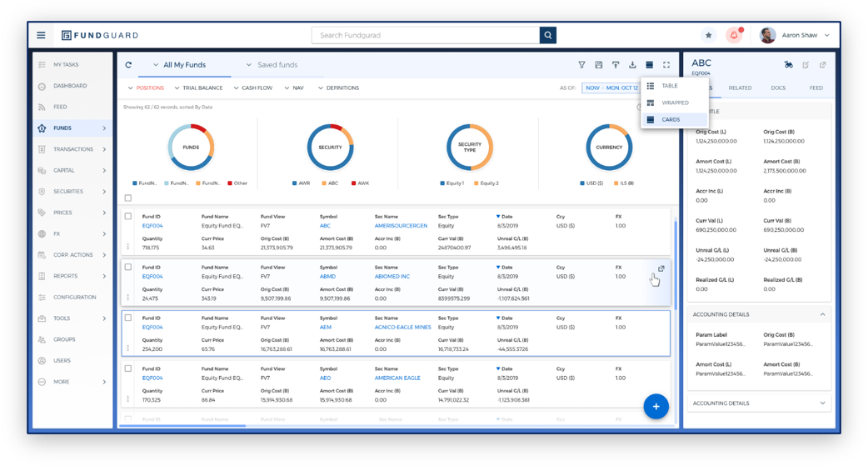Expand the Capital sidebar submenu
Screen dimensions: 868x466
click(x=104, y=170)
